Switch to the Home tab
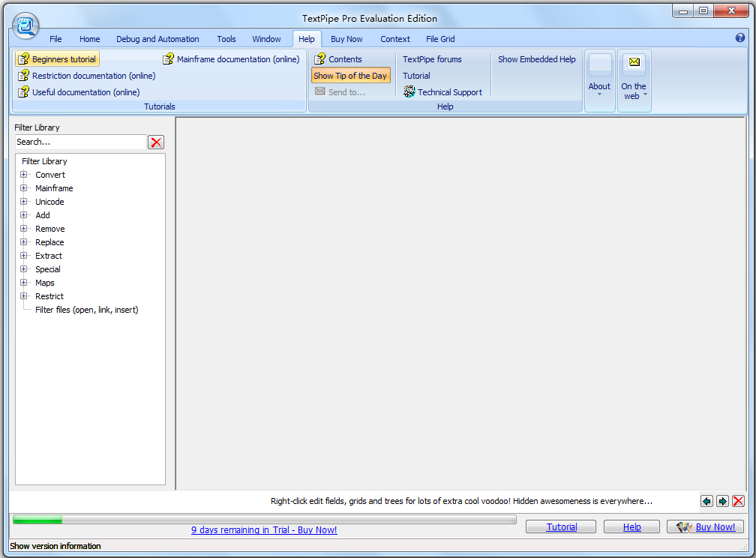The image size is (756, 558). coord(90,39)
